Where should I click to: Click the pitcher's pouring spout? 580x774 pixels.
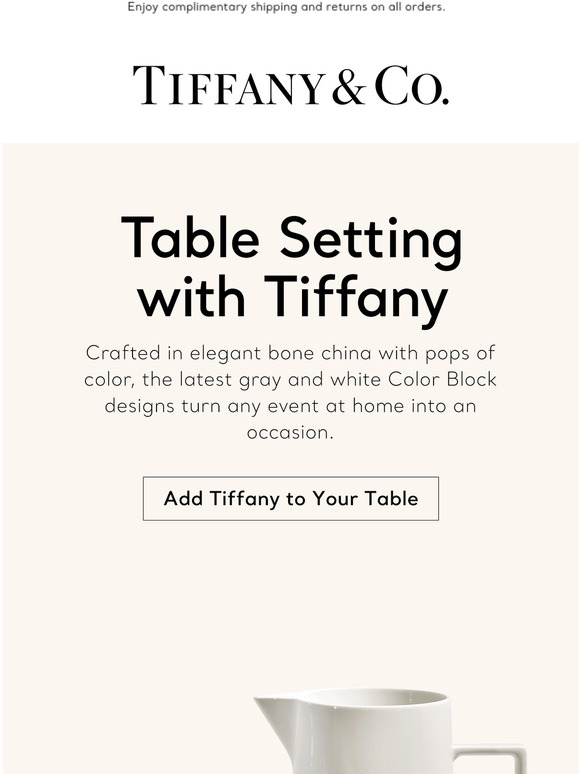click(x=269, y=702)
